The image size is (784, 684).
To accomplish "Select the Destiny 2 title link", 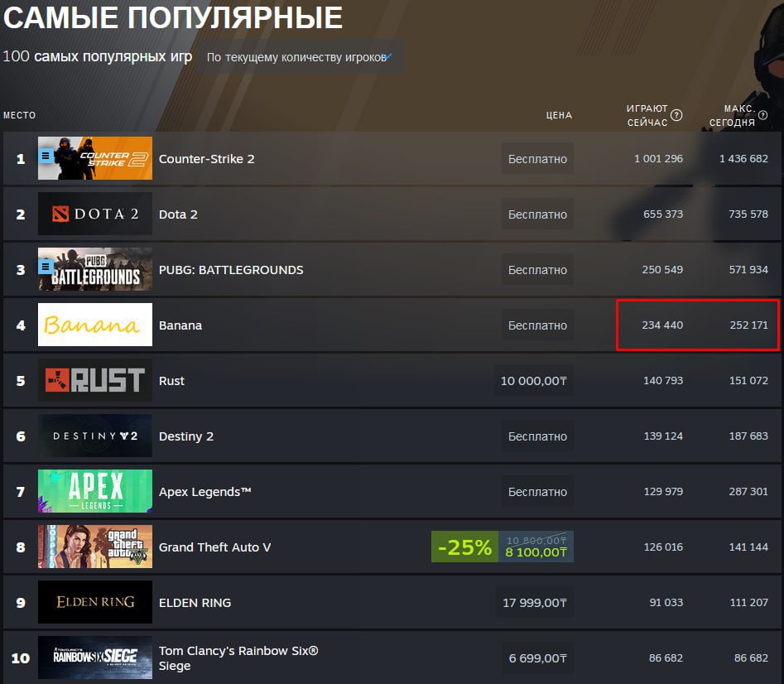I will point(186,436).
